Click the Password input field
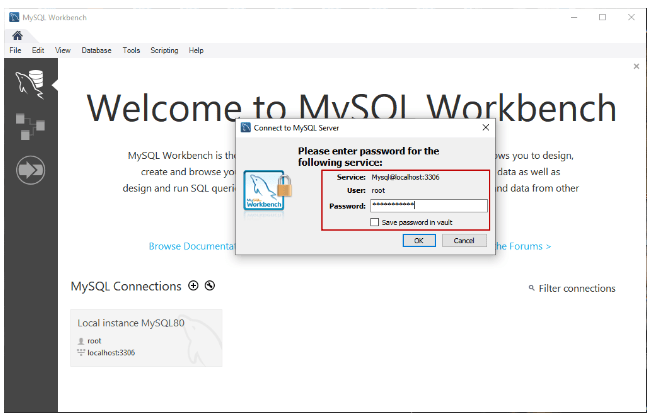 coord(429,206)
